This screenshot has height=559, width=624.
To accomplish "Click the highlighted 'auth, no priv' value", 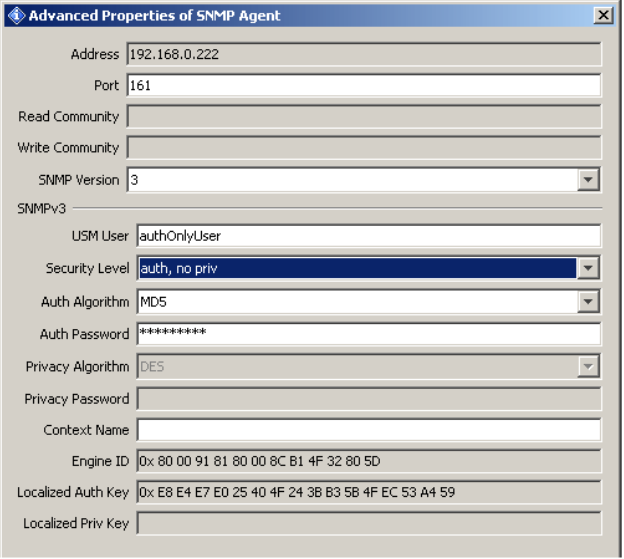I will point(355,268).
